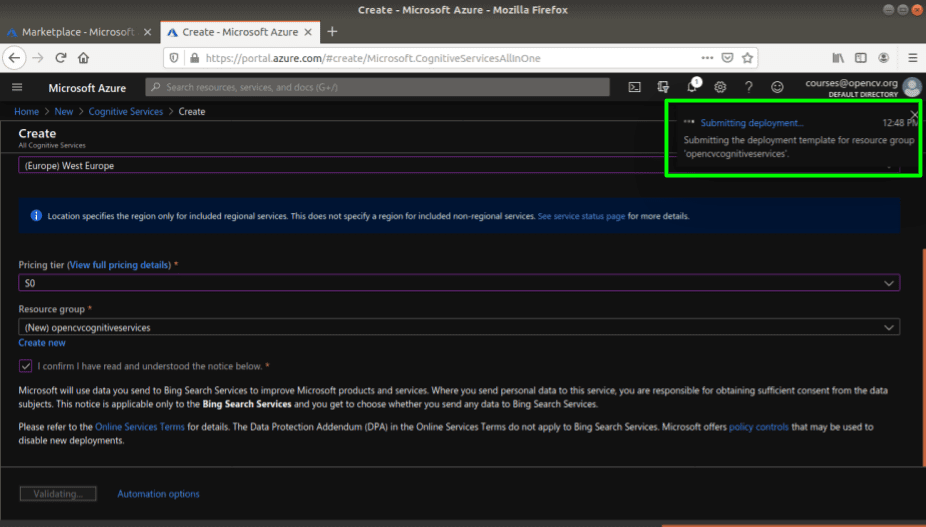Viewport: 926px width, 527px height.
Task: Toggle the Firefox sidebar icon
Action: click(861, 58)
